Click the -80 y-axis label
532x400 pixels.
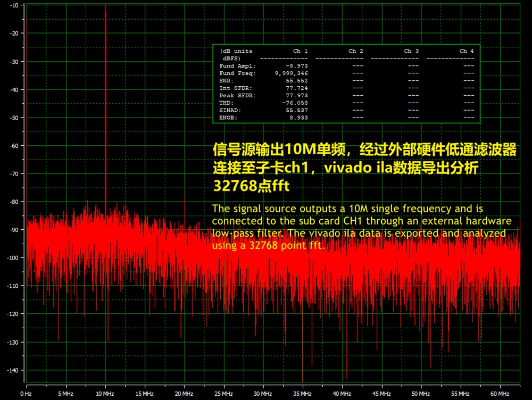(x=14, y=202)
